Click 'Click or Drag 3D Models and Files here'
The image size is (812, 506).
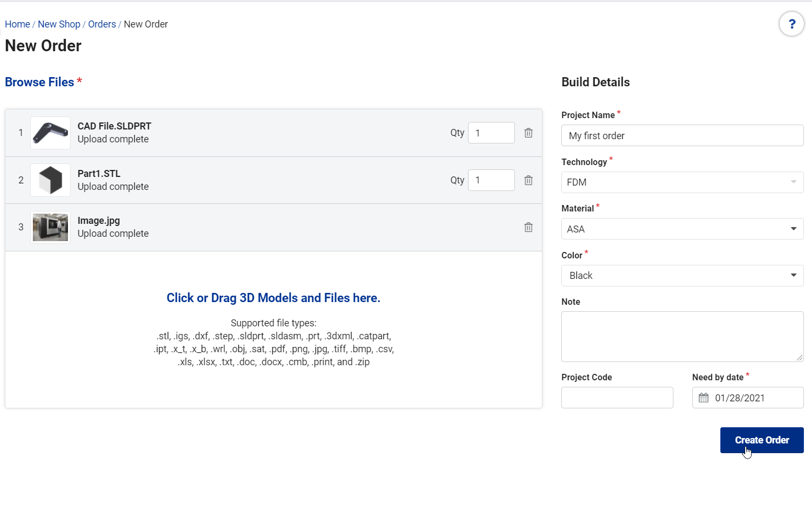(x=273, y=298)
